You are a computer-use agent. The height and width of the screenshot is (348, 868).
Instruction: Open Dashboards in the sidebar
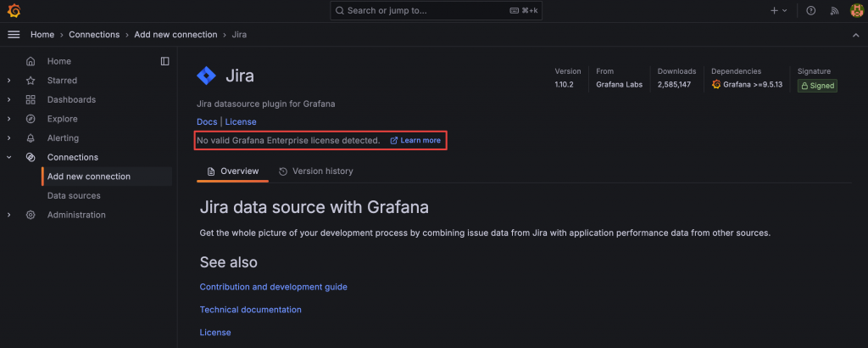[71, 100]
